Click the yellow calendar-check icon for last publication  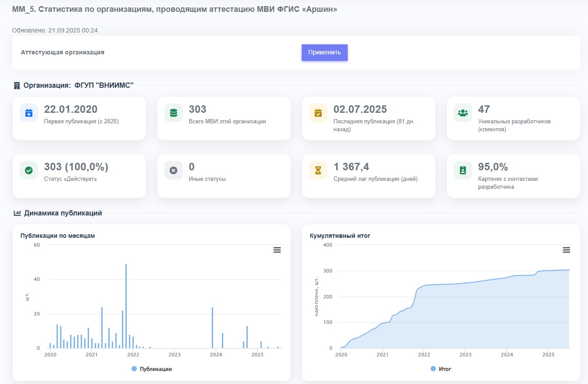coord(318,113)
